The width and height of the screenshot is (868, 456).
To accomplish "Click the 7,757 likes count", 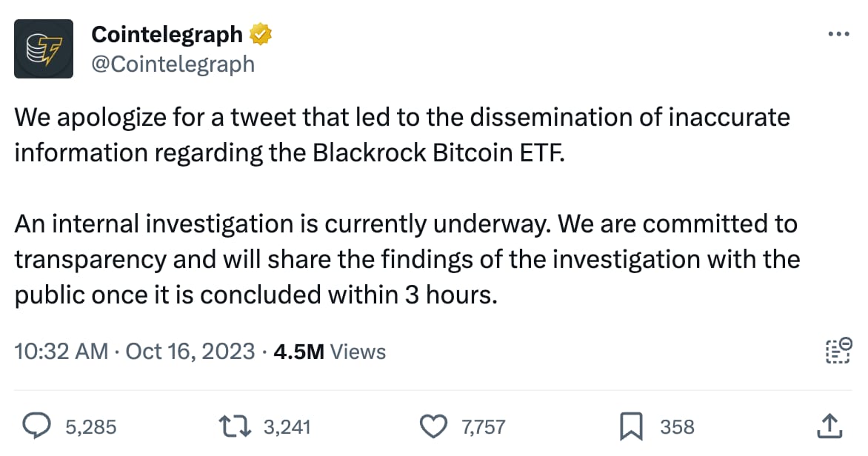I will pos(484,427).
